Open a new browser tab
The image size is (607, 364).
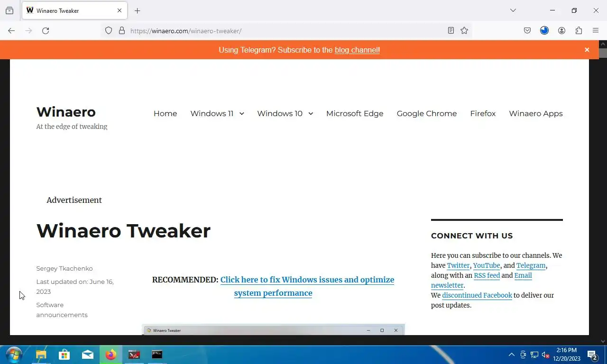tap(137, 10)
